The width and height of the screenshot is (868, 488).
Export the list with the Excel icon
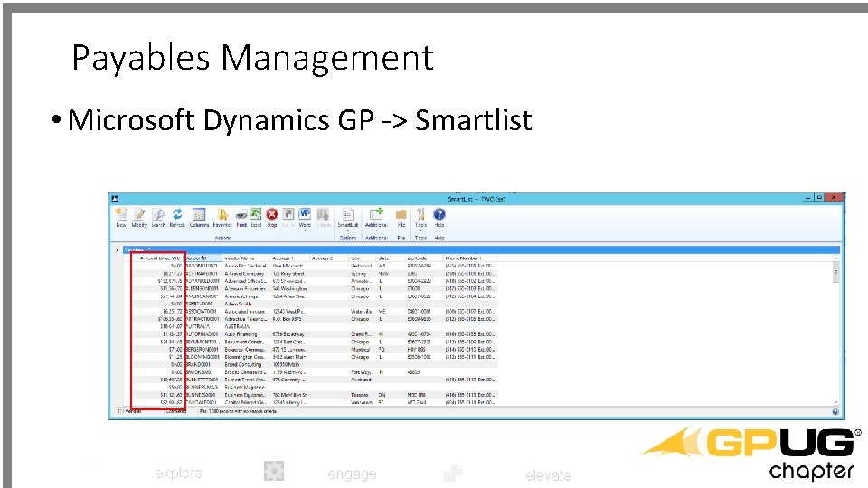click(x=256, y=217)
